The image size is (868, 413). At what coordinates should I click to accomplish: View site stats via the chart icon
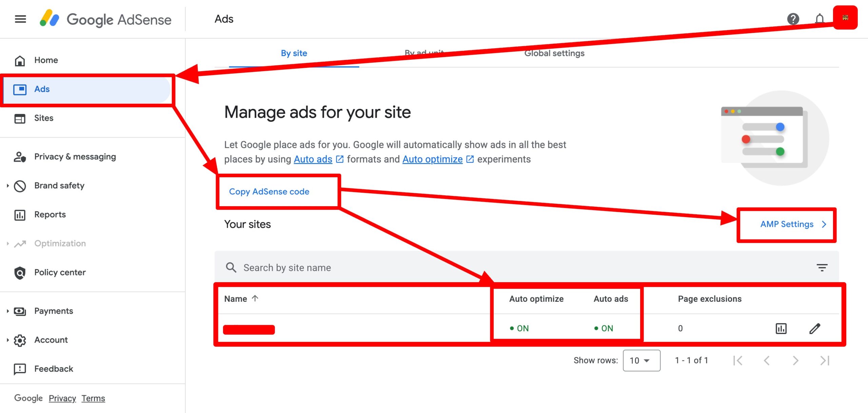click(x=781, y=328)
